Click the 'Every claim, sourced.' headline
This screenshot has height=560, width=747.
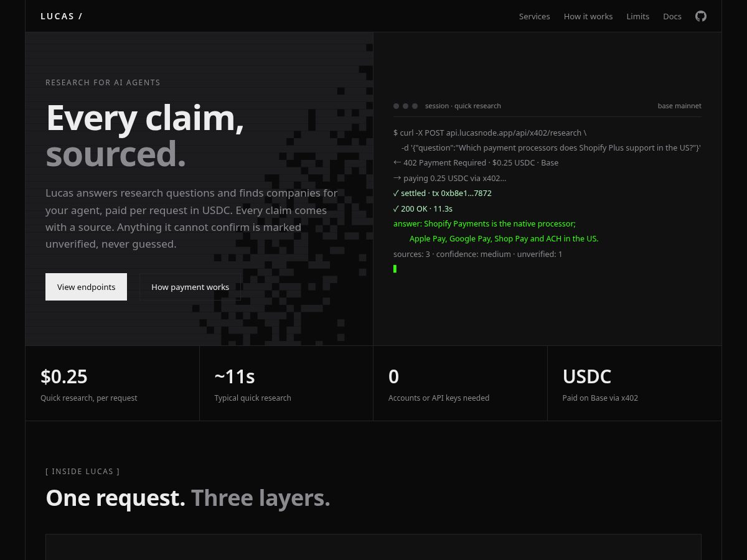click(145, 136)
